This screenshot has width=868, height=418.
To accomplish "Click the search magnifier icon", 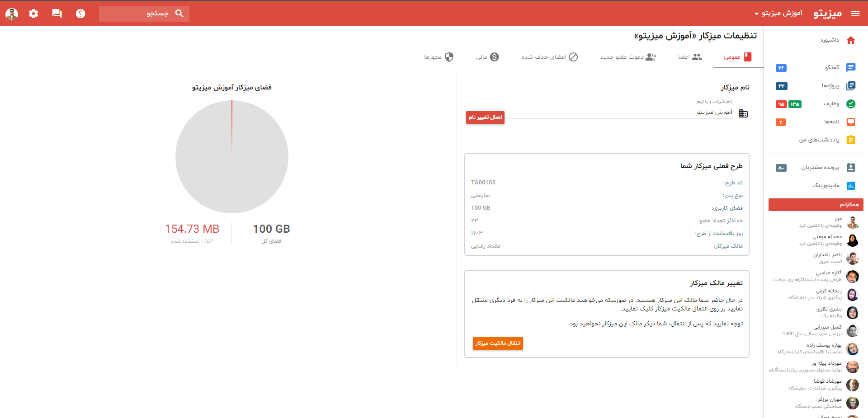I will [179, 14].
